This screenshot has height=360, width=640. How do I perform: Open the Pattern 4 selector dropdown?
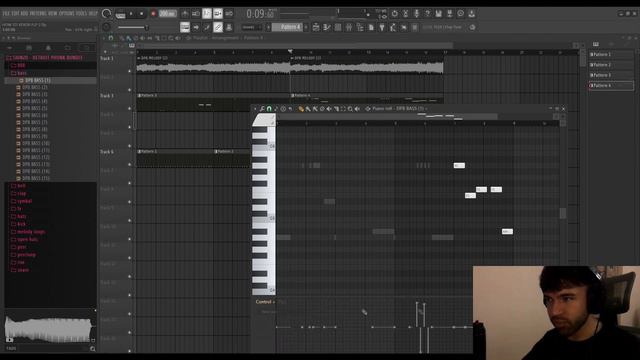pyautogui.click(x=287, y=27)
